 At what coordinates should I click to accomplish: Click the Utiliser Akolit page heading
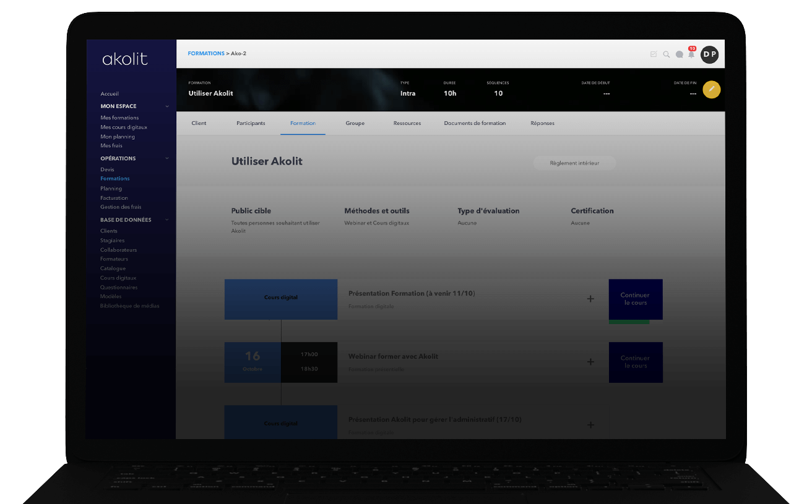point(267,161)
